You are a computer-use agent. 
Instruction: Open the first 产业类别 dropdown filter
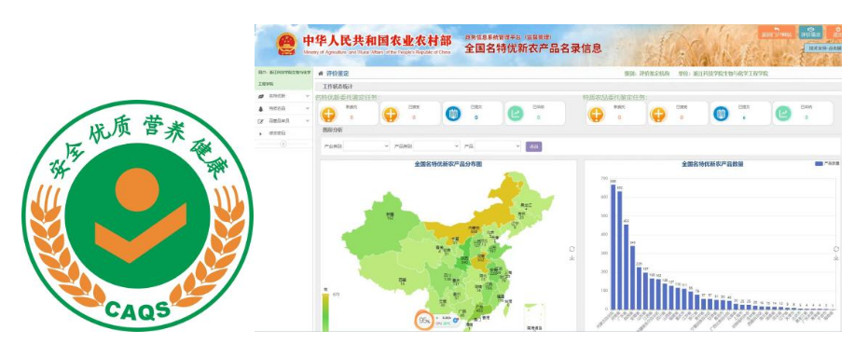coord(367,146)
